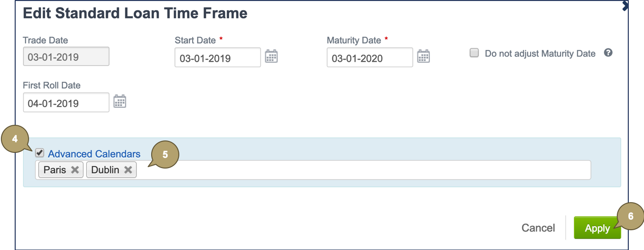Select the Dublin calendar tag
644x250 pixels.
[105, 170]
